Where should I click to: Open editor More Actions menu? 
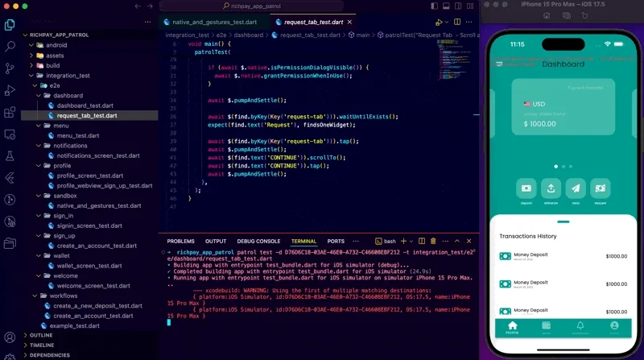tap(469, 22)
